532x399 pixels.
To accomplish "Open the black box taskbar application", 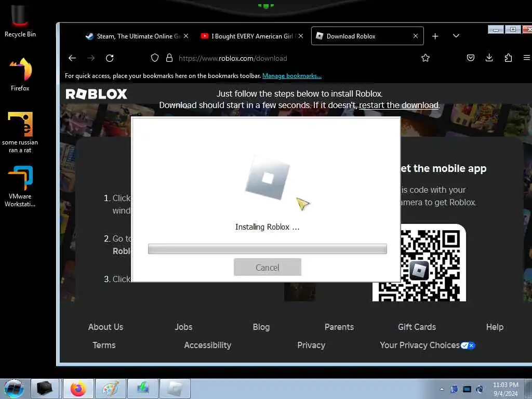I will pos(45,389).
